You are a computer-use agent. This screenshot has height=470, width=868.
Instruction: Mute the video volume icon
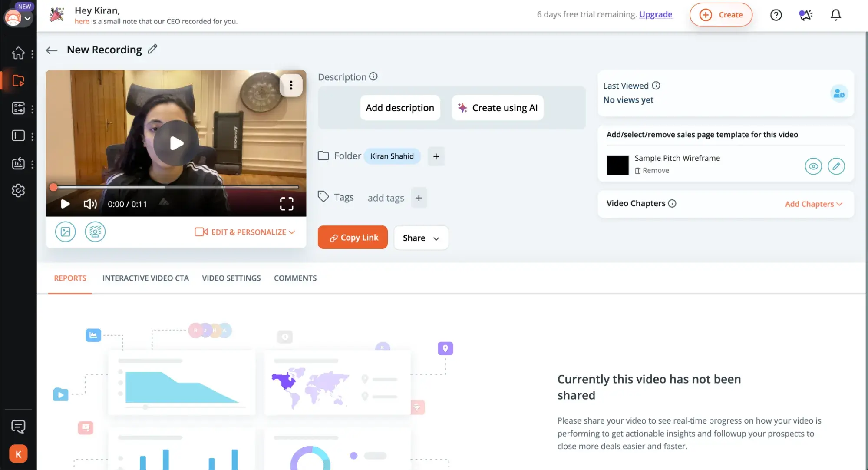point(90,204)
